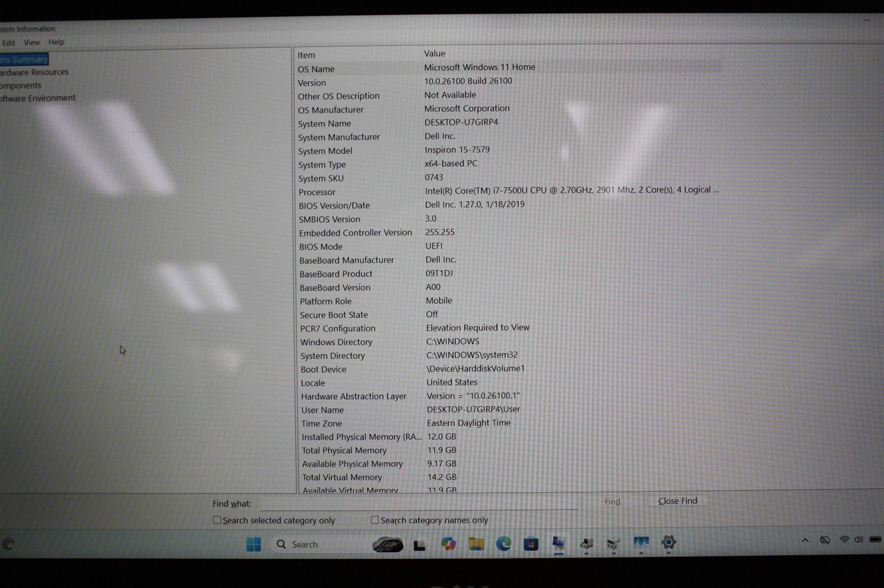Screen dimensions: 884x588
Task: Click the System Information taskbar icon
Action: (558, 543)
